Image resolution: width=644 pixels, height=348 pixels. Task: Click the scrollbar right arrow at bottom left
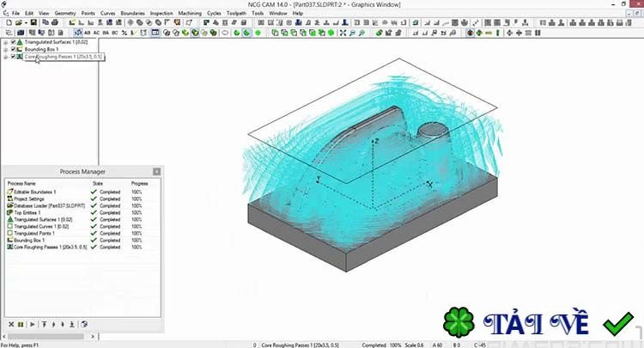pos(93,337)
